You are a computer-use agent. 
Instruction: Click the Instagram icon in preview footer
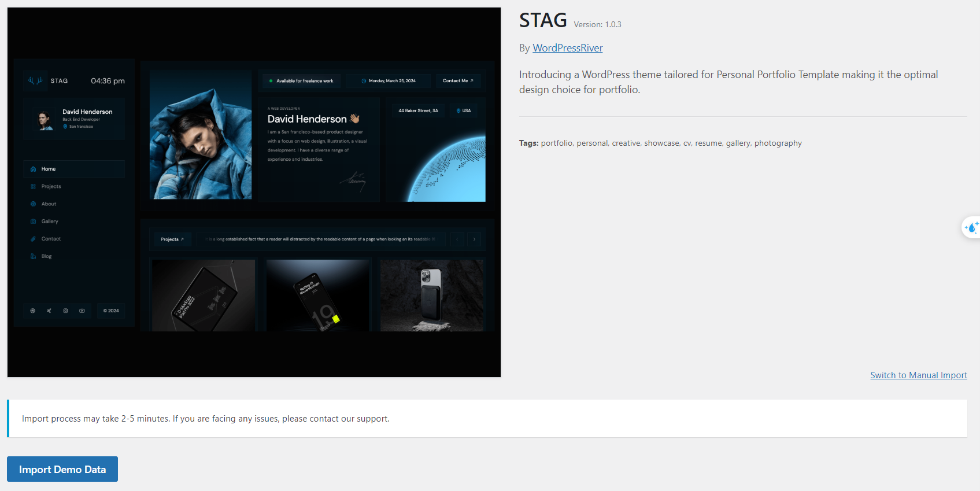coord(65,311)
